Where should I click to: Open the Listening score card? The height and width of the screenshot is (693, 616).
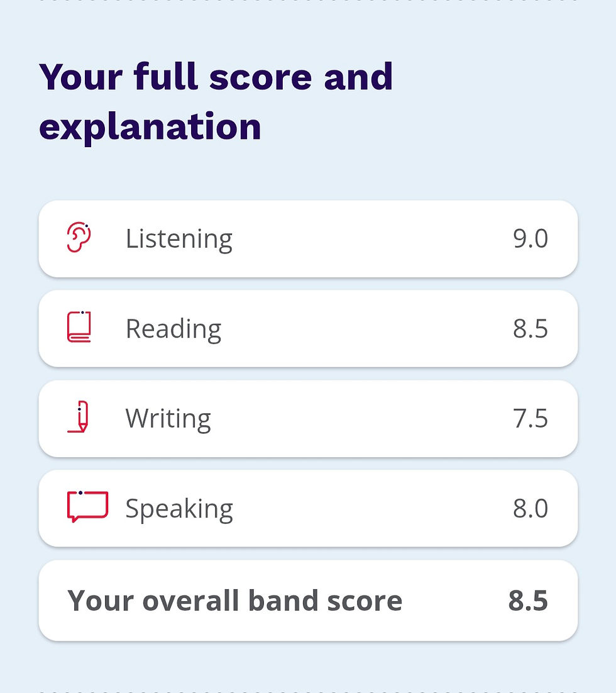click(308, 238)
